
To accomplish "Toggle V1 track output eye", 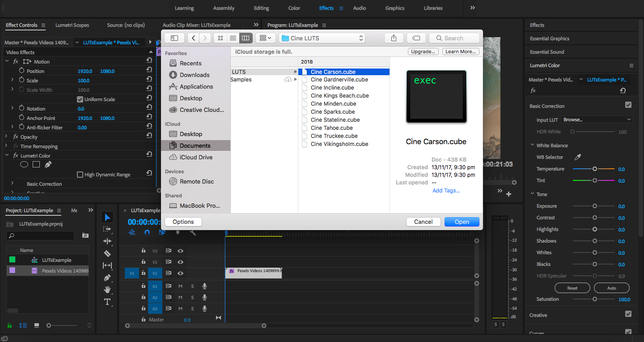I will pos(181,273).
